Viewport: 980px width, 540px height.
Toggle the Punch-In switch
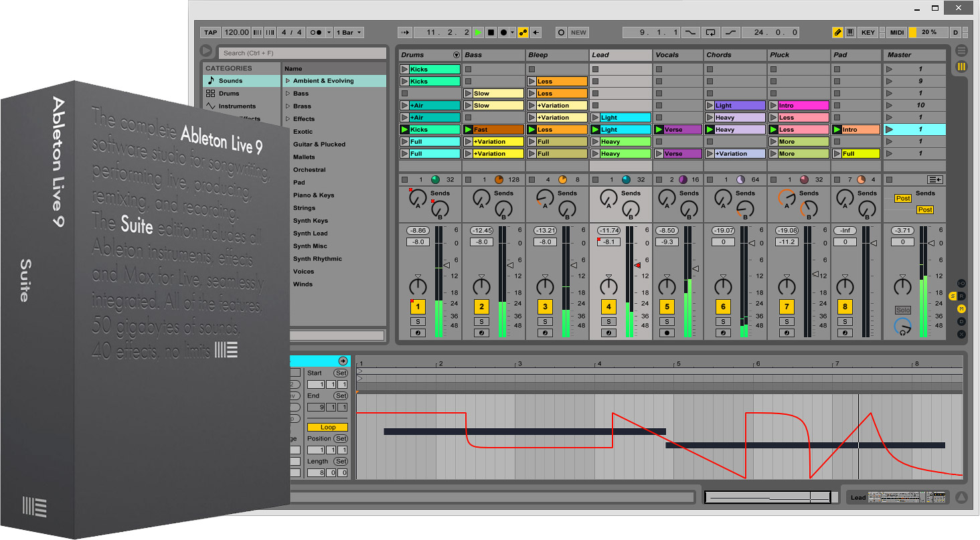pos(691,32)
